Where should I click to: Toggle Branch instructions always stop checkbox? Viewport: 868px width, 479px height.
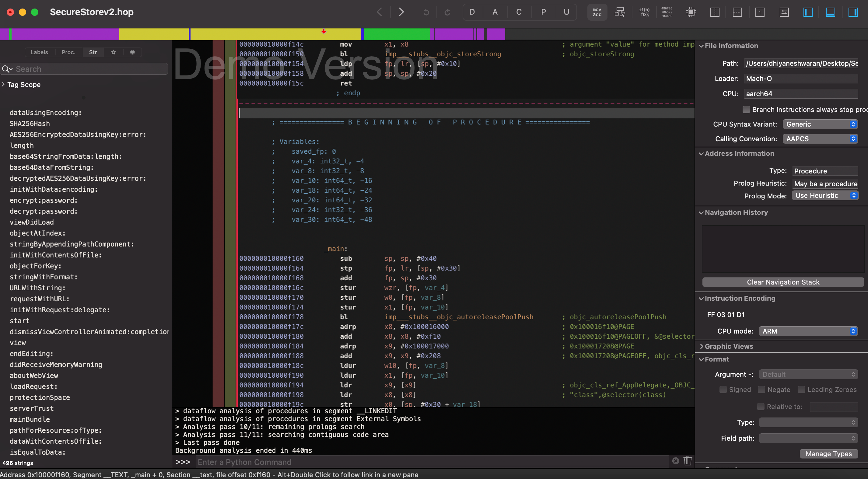click(x=746, y=110)
